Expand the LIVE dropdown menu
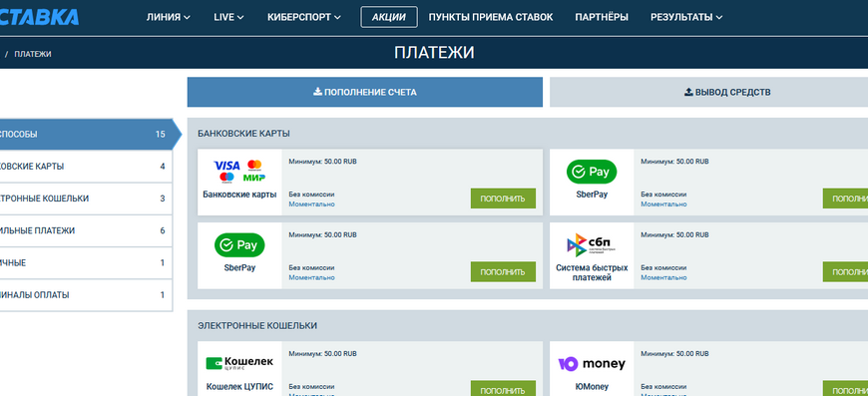 click(x=228, y=17)
